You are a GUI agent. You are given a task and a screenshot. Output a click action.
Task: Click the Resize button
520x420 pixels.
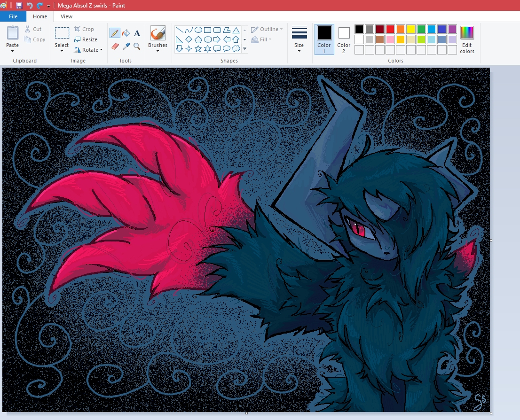point(86,39)
